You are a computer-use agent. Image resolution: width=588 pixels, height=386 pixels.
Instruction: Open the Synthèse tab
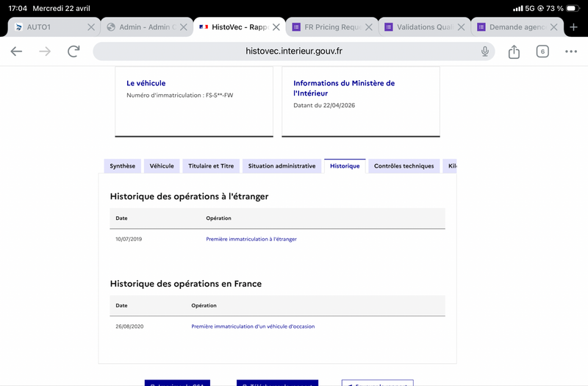[x=122, y=166]
